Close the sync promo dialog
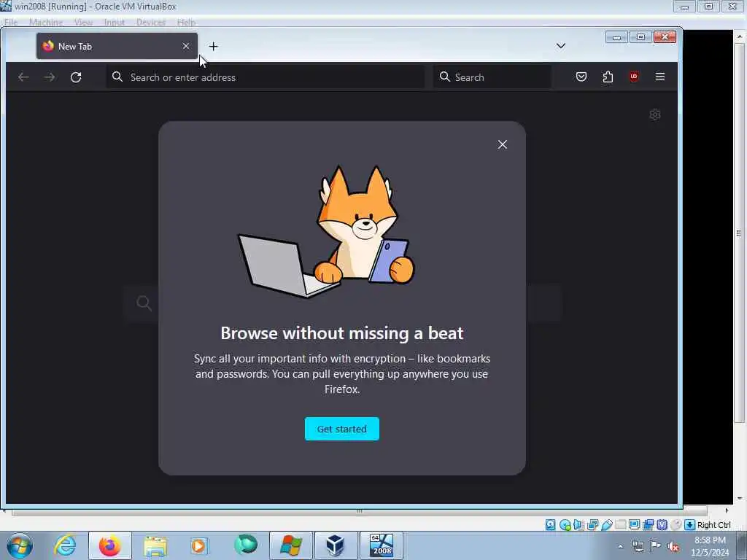 point(502,144)
